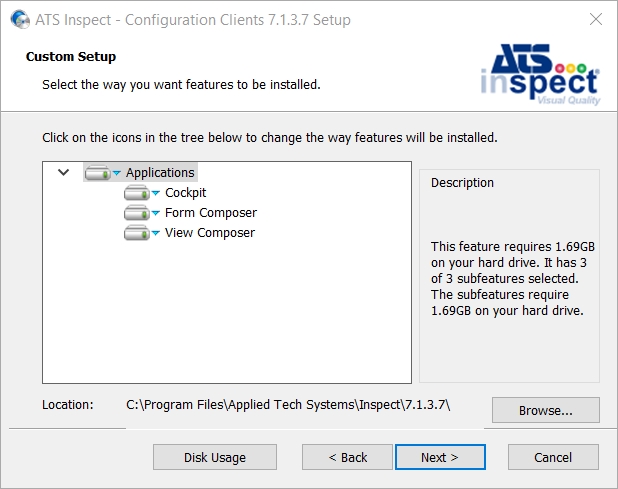Select the View Composer feature label

click(x=210, y=233)
